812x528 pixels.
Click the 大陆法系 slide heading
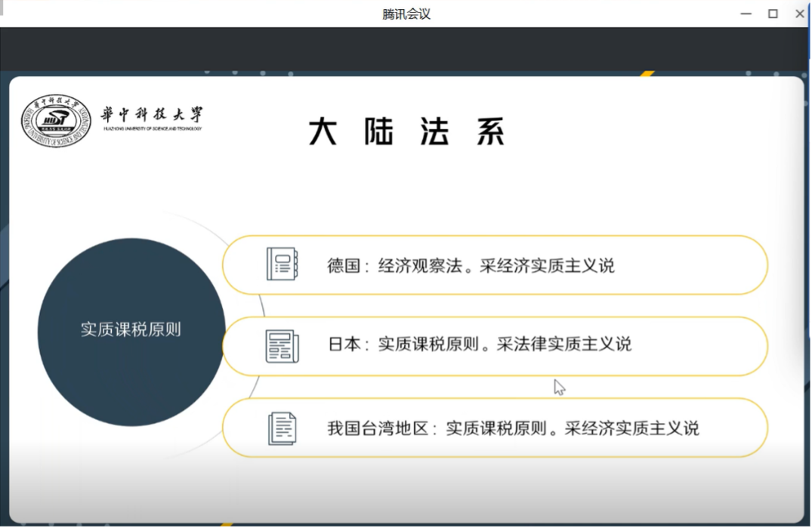click(406, 133)
